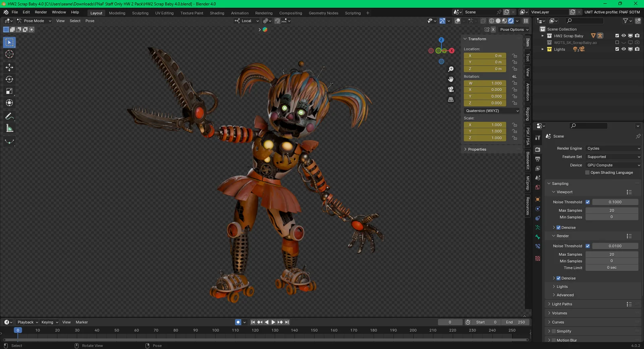Open the timeline Playback popover
The image size is (644, 349).
click(27, 322)
